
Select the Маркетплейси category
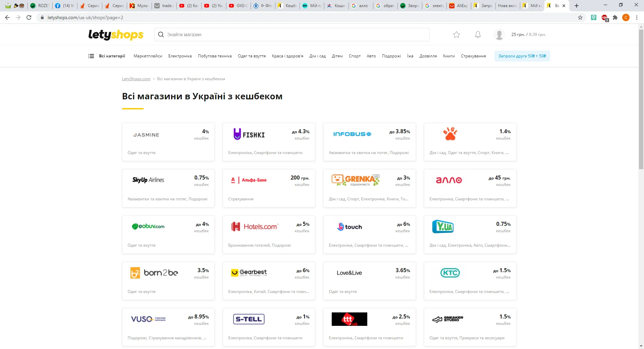pyautogui.click(x=148, y=56)
